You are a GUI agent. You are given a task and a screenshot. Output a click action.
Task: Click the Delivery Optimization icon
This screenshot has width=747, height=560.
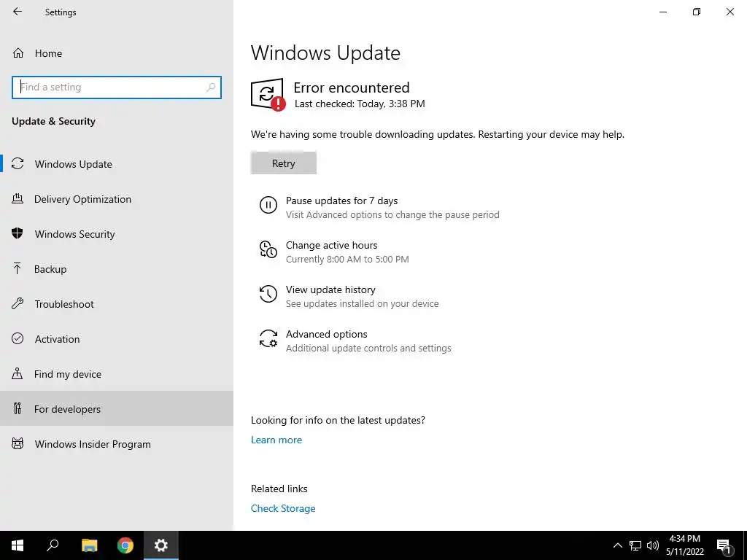coord(18,198)
